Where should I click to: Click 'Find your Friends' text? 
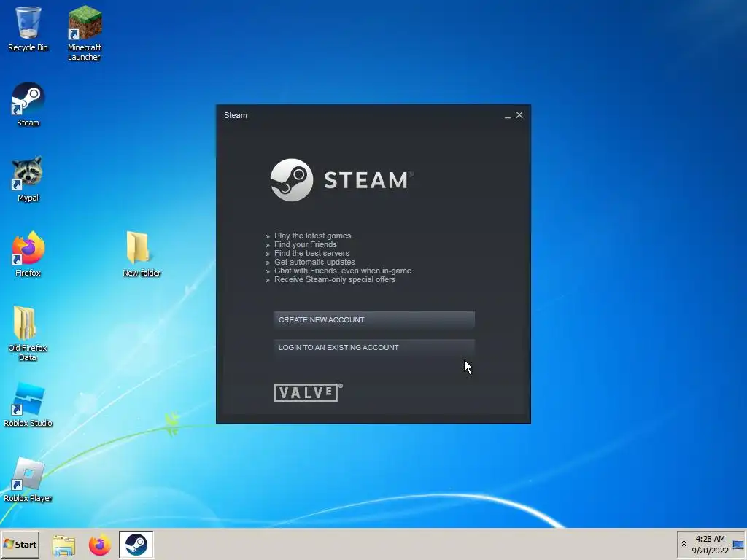click(x=306, y=244)
